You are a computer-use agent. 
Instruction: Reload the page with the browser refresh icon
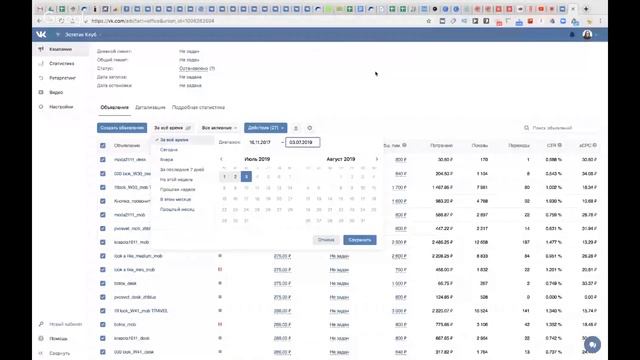click(61, 21)
